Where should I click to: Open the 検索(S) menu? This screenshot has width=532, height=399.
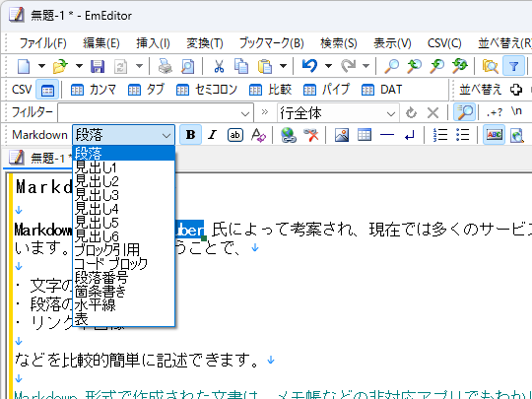[x=339, y=43]
